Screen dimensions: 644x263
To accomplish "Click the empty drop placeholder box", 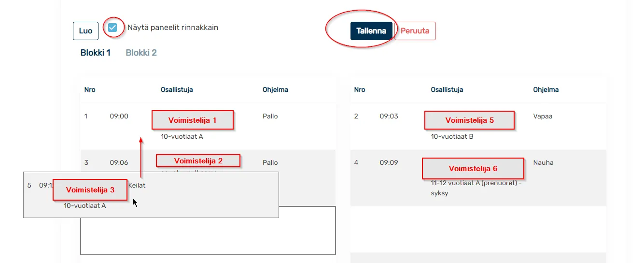I will 208,236.
